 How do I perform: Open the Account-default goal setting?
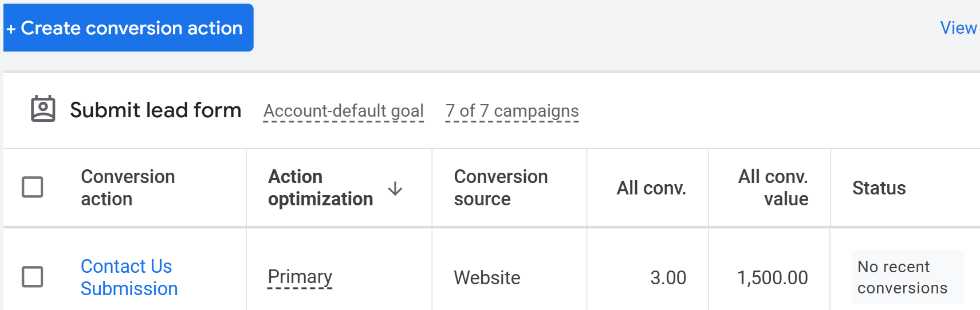pos(343,111)
